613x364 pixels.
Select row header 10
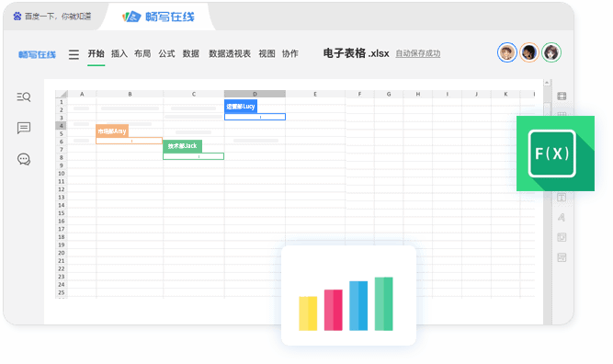[62, 173]
